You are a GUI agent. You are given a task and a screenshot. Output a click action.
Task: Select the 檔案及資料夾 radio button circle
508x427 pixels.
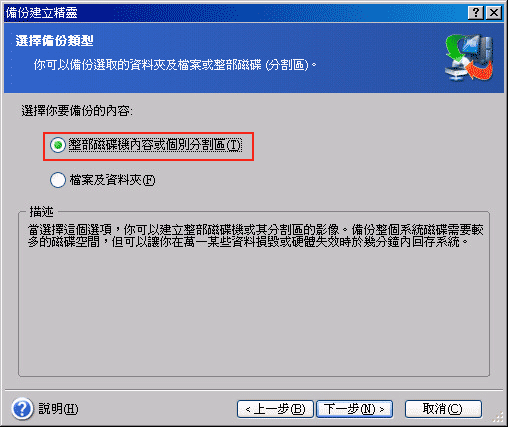point(58,180)
